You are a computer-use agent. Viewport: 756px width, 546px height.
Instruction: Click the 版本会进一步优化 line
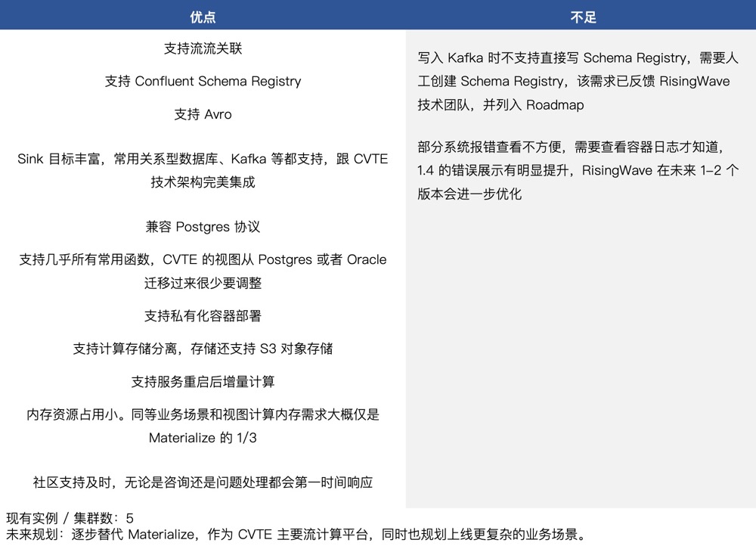click(x=469, y=194)
